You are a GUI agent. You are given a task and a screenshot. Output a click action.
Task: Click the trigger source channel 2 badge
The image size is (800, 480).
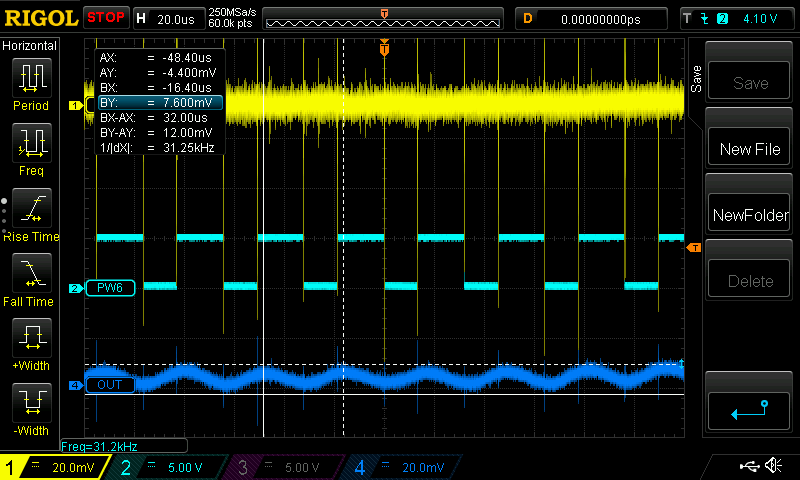pos(722,19)
